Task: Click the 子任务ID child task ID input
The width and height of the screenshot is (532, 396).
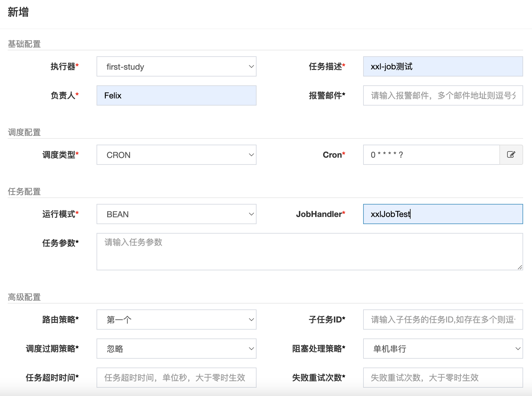Action: pyautogui.click(x=442, y=320)
